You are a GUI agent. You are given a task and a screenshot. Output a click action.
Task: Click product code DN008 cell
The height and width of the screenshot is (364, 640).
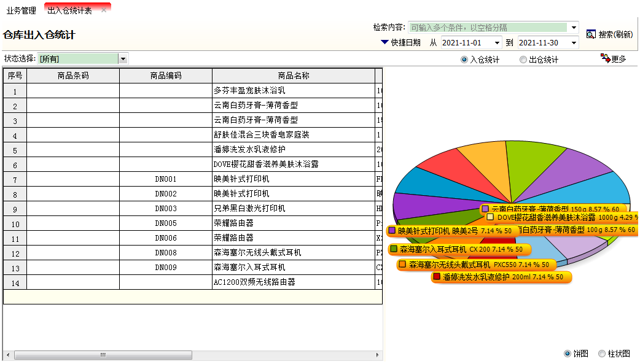pos(166,253)
